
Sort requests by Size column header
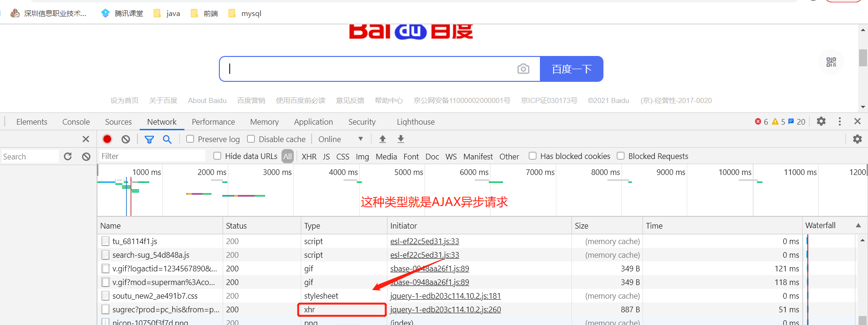(607, 226)
